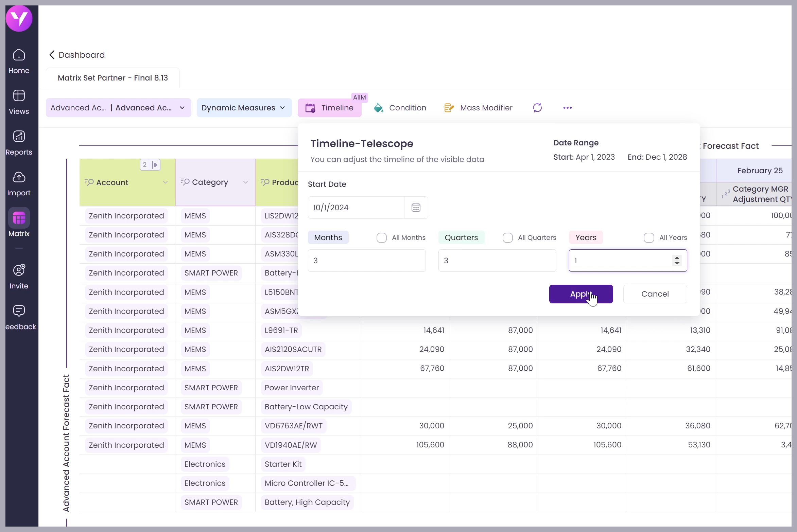Enable the All Months checkbox
The width and height of the screenshot is (797, 532).
(x=381, y=237)
